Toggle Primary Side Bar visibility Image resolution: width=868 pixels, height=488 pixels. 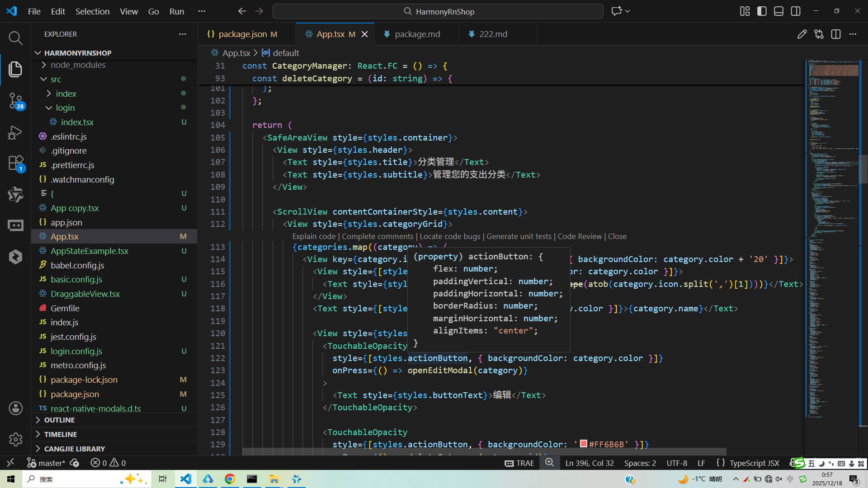point(762,11)
